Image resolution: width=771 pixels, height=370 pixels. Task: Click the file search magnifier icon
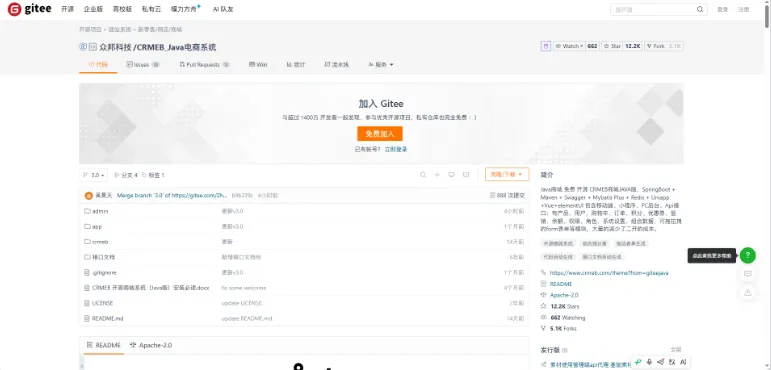[x=423, y=175]
